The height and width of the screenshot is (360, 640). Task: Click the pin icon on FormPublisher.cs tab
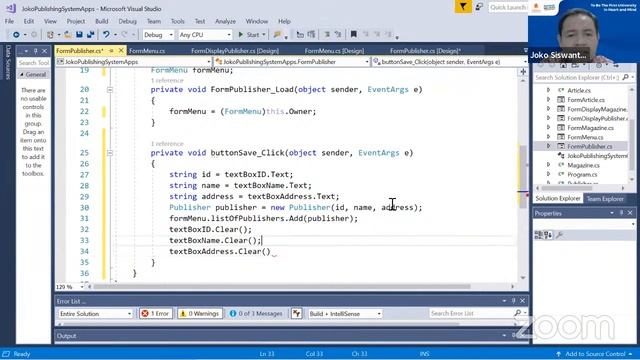pyautogui.click(x=111, y=51)
